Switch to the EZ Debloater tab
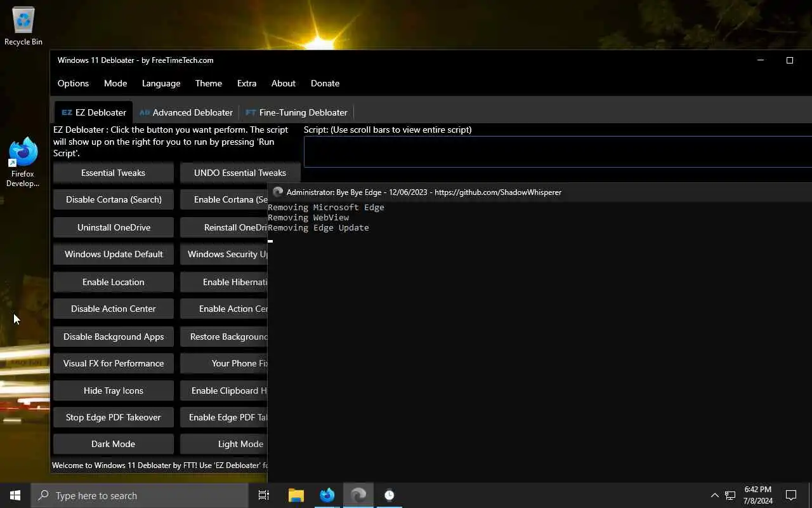 (94, 112)
